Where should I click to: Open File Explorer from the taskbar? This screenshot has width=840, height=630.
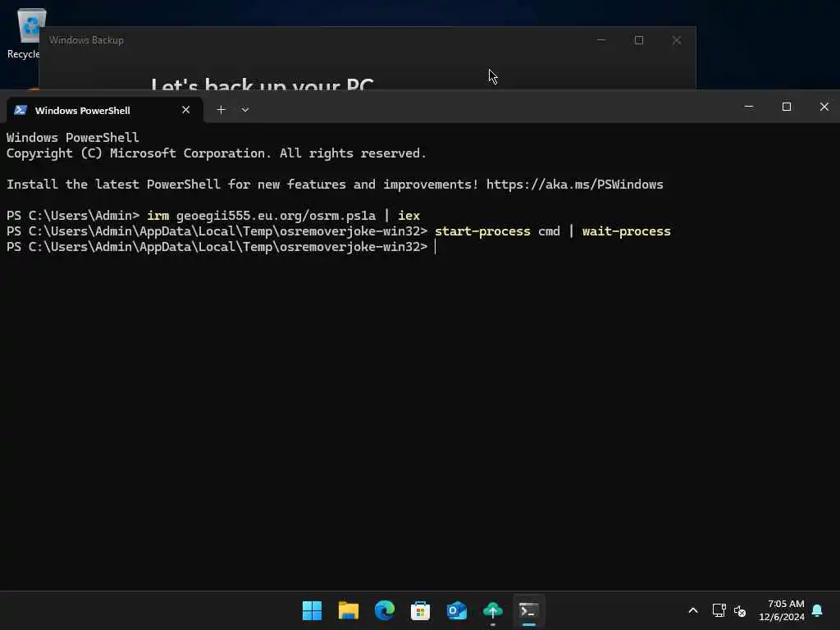pos(348,610)
